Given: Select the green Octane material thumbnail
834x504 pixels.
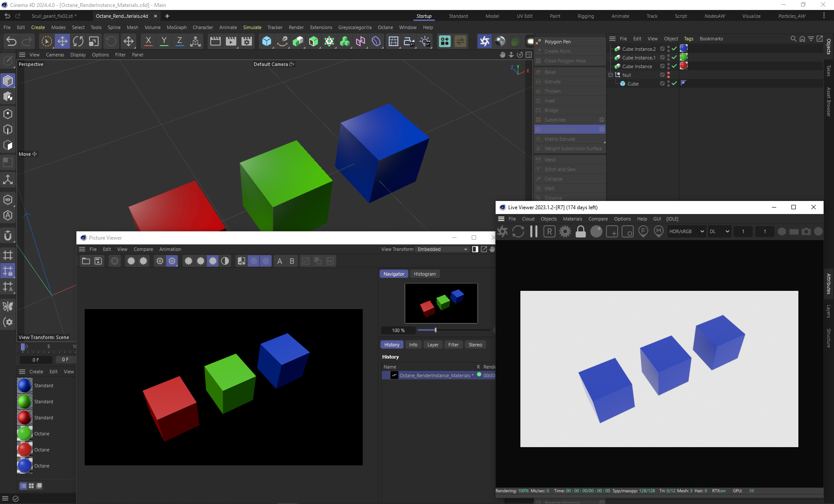Looking at the screenshot, I should [x=25, y=434].
